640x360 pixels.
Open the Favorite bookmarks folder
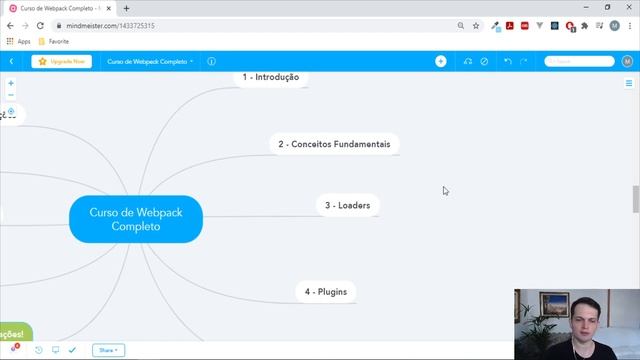pyautogui.click(x=53, y=41)
